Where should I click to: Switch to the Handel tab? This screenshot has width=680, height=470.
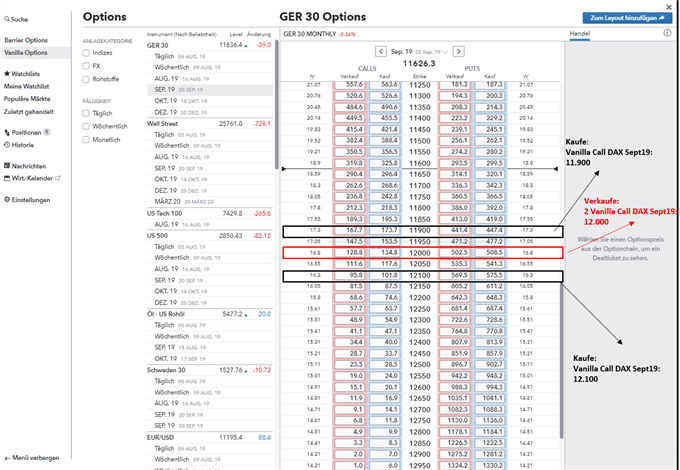click(x=580, y=33)
